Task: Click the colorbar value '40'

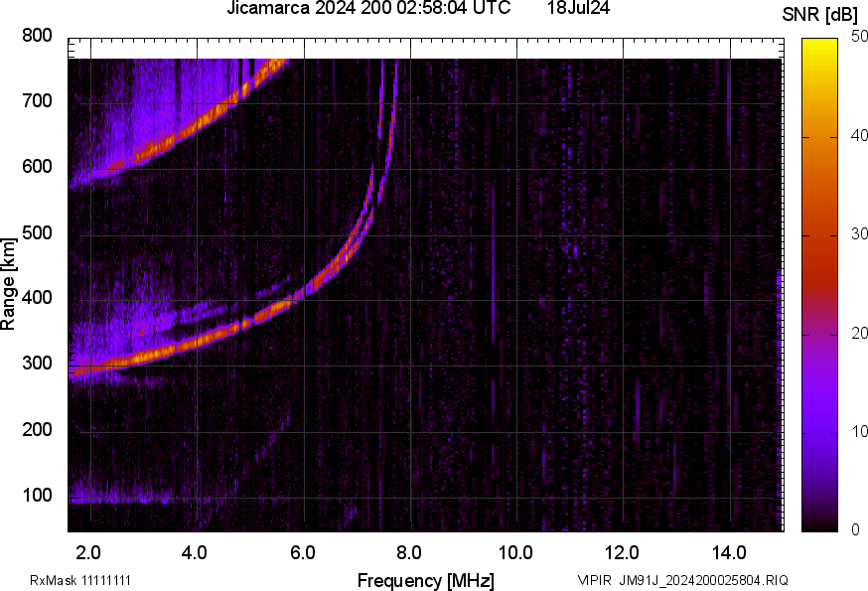Action: pyautogui.click(x=859, y=136)
